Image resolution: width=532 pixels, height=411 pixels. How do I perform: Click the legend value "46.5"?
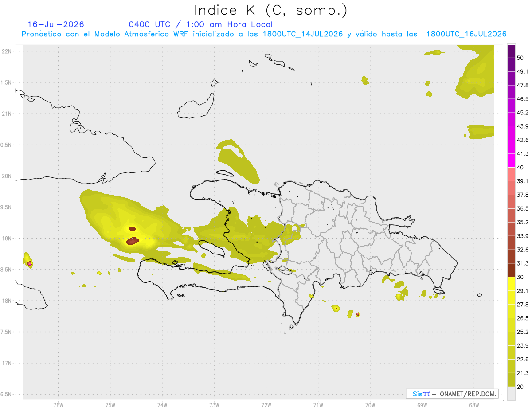[523, 99]
